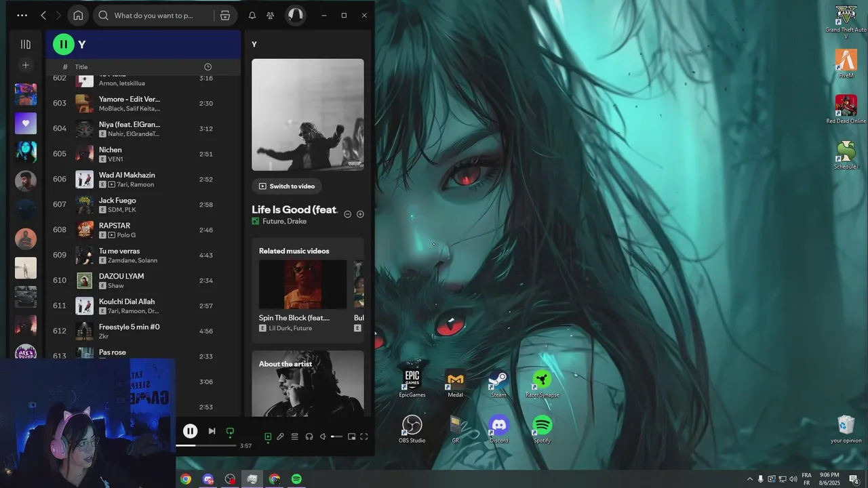Click the Life Is Good album artwork
The height and width of the screenshot is (488, 868).
(308, 115)
